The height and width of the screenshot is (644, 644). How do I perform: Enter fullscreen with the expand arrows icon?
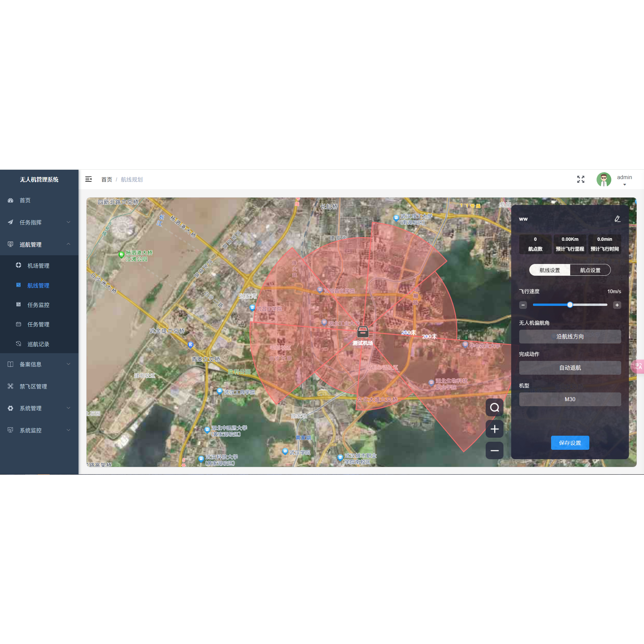pos(581,179)
